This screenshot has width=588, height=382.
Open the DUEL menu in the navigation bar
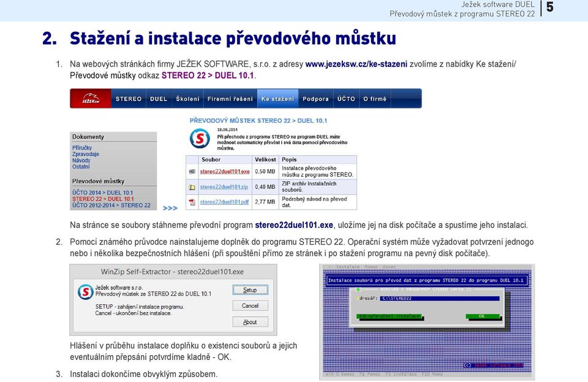click(159, 99)
